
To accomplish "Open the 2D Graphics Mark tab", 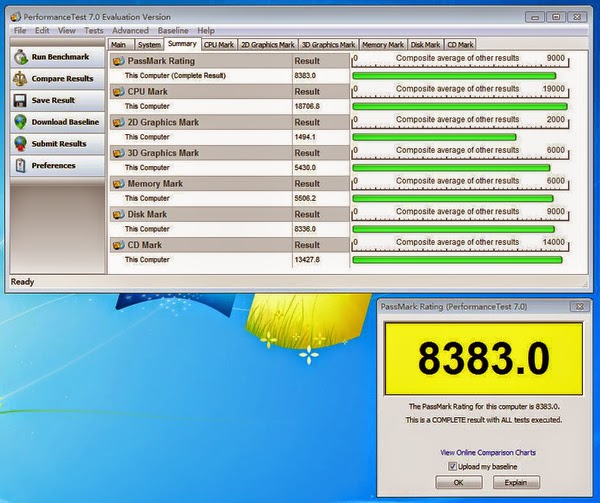I will (268, 45).
